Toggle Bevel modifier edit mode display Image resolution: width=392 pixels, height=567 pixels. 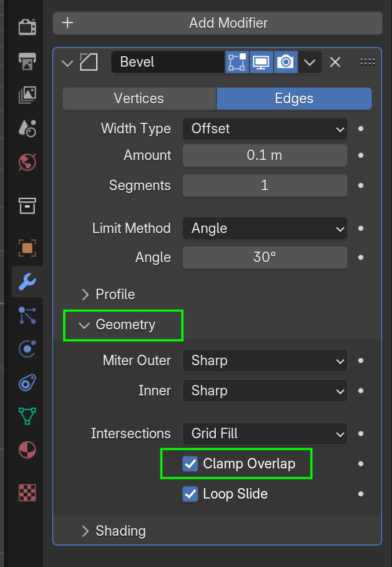(x=237, y=62)
